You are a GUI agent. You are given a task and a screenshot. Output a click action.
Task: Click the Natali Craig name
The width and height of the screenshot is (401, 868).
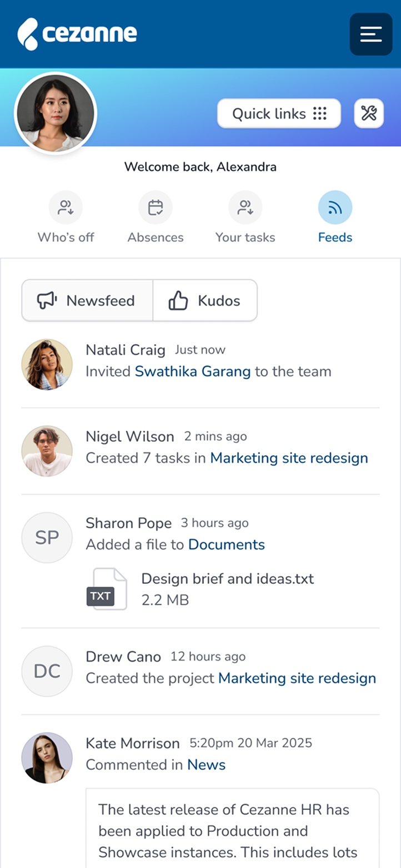(x=126, y=350)
